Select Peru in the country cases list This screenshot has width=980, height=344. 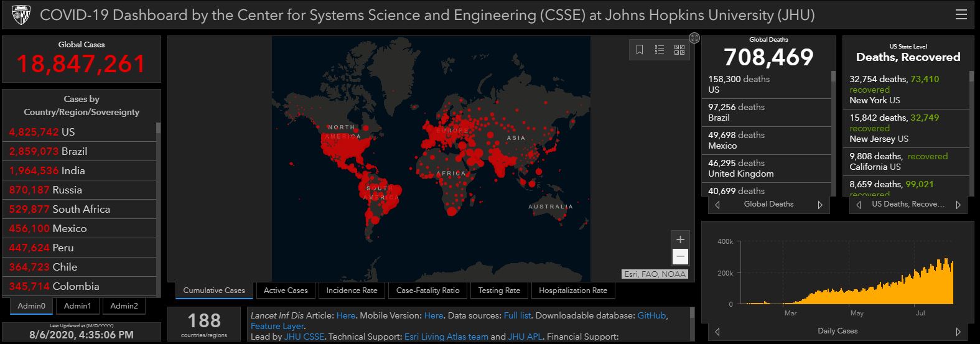click(x=80, y=248)
